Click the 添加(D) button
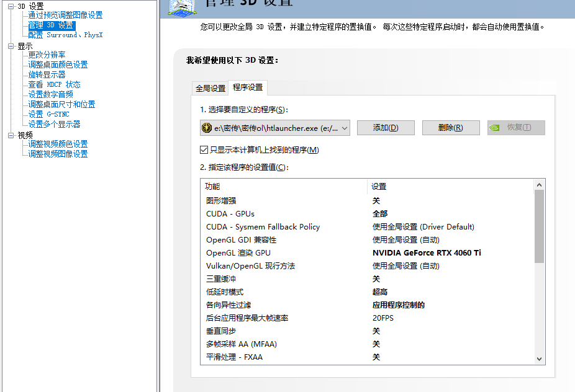This screenshot has width=575, height=392. pyautogui.click(x=386, y=128)
